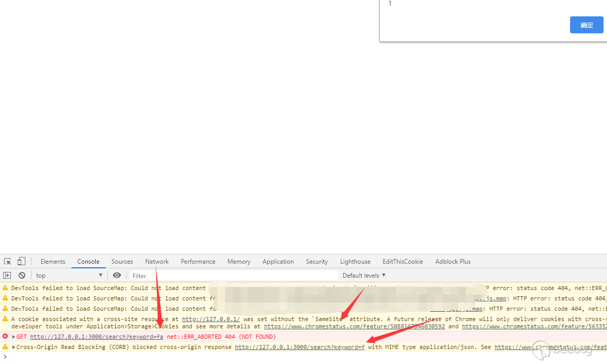Open the search?keyword=f link in the CORB warning
The image size is (607, 364).
coord(300,347)
